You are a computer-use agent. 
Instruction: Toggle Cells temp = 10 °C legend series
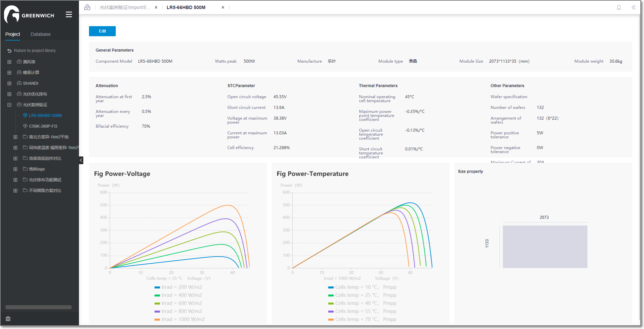[x=362, y=287]
